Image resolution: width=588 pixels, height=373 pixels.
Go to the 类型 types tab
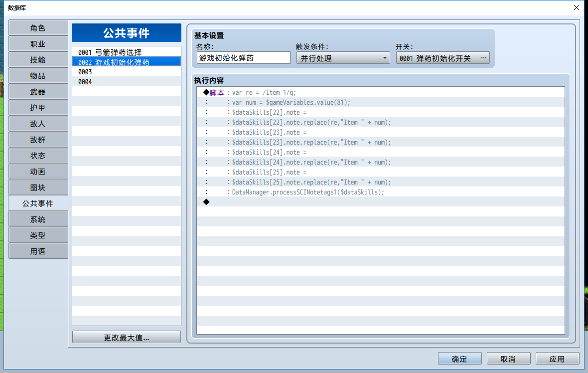point(38,235)
